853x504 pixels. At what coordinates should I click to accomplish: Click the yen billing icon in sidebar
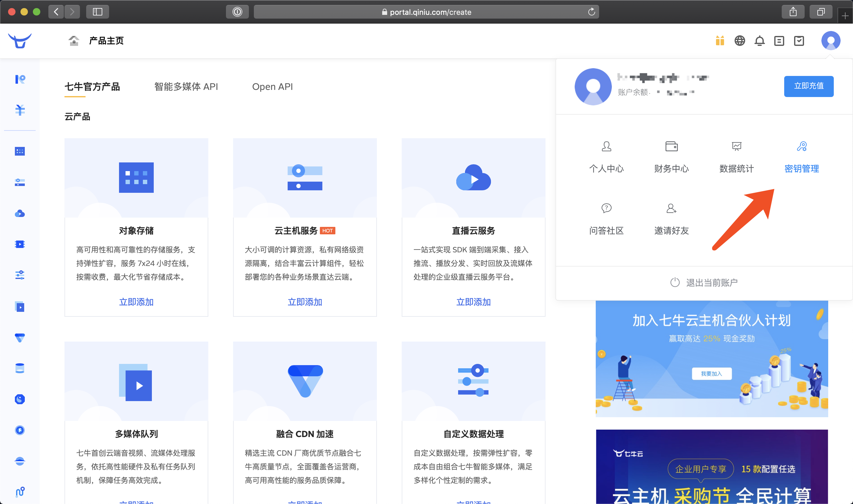point(20,110)
